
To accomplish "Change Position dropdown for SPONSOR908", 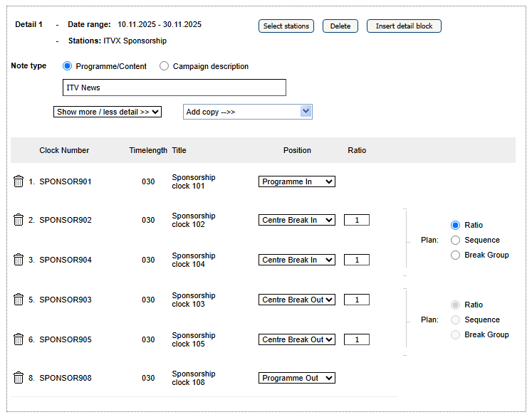I will (296, 378).
